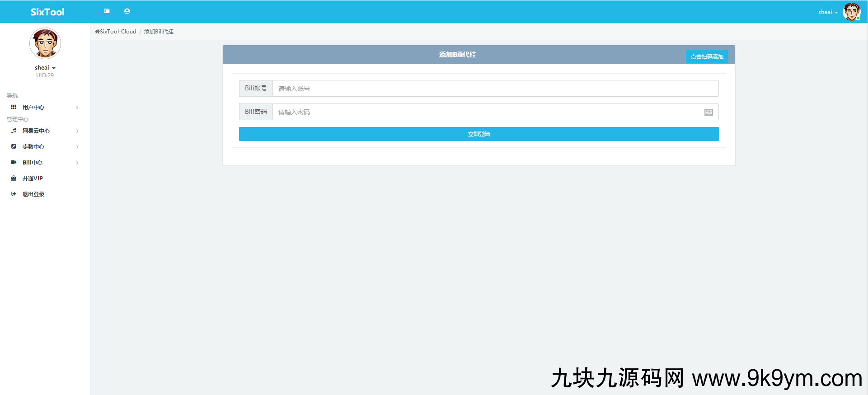Open the sheai dropdown in top right
The image size is (868, 395).
point(828,12)
